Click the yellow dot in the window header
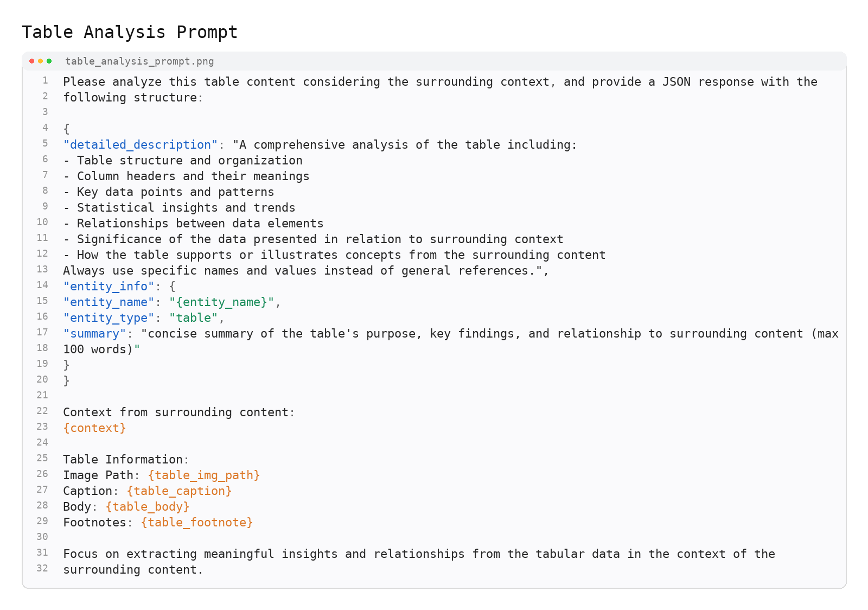 (x=41, y=61)
